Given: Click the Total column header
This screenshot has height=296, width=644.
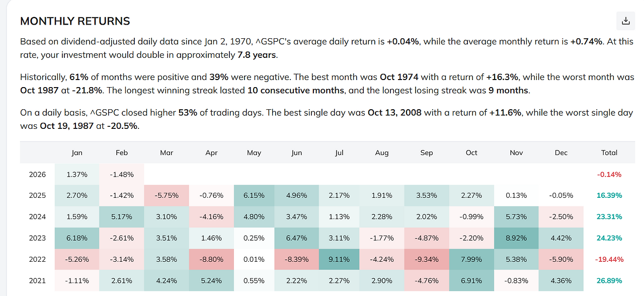Looking at the screenshot, I should coord(609,153).
